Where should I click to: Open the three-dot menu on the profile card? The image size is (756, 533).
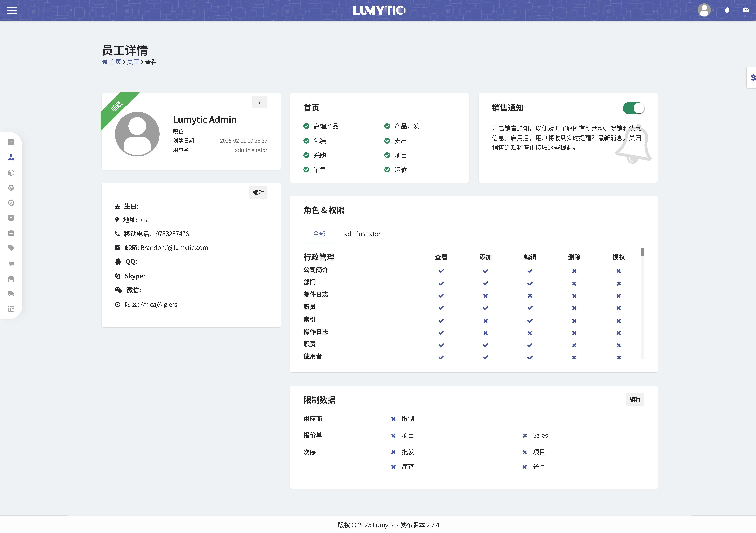point(259,102)
